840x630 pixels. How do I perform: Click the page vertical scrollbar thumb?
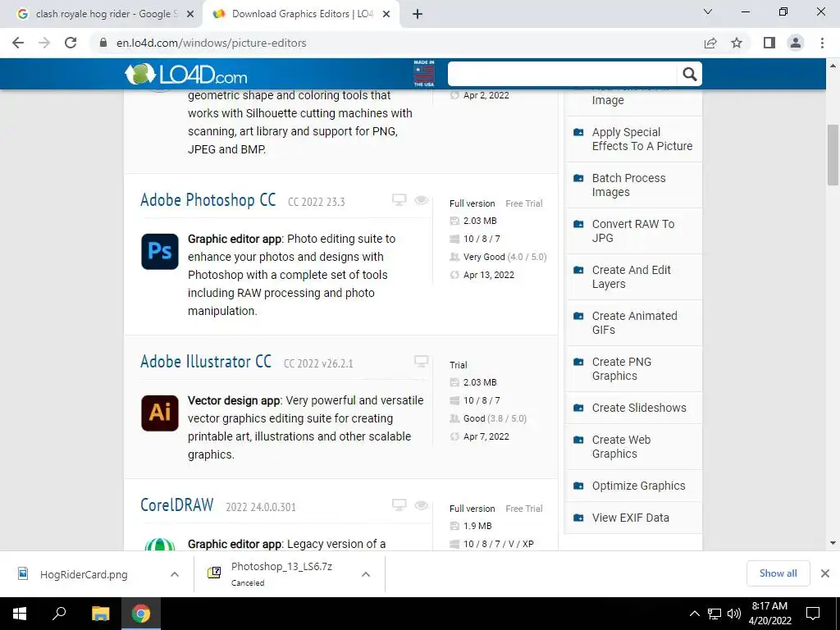(x=833, y=155)
